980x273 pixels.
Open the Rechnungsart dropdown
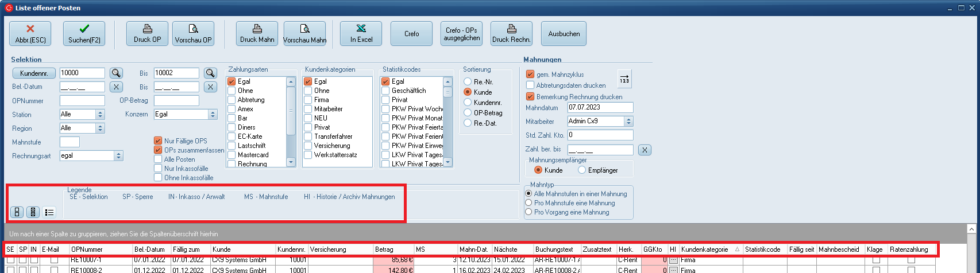118,156
